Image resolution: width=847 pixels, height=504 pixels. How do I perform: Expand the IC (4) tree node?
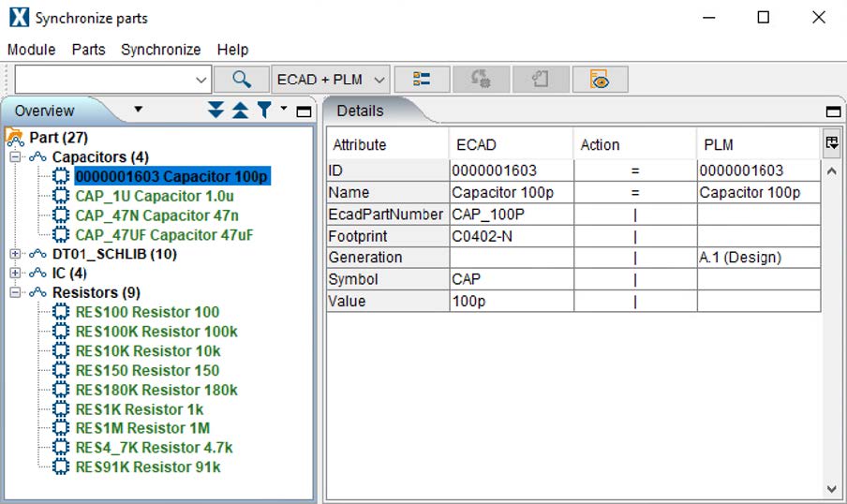click(15, 274)
